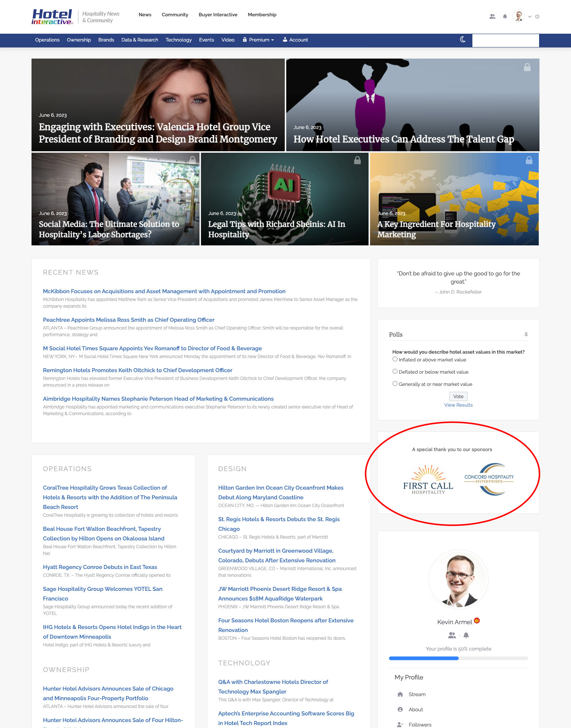Open McKibbon Acquisitions and Asset Management article
The width and height of the screenshot is (571, 728).
click(164, 291)
